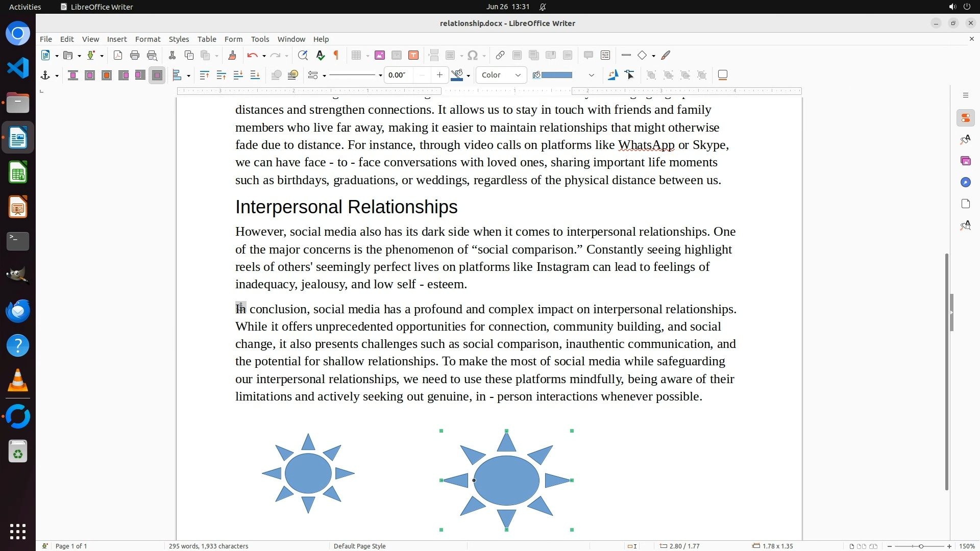This screenshot has width=980, height=551.
Task: Toggle point edit mode
Action: [x=629, y=76]
